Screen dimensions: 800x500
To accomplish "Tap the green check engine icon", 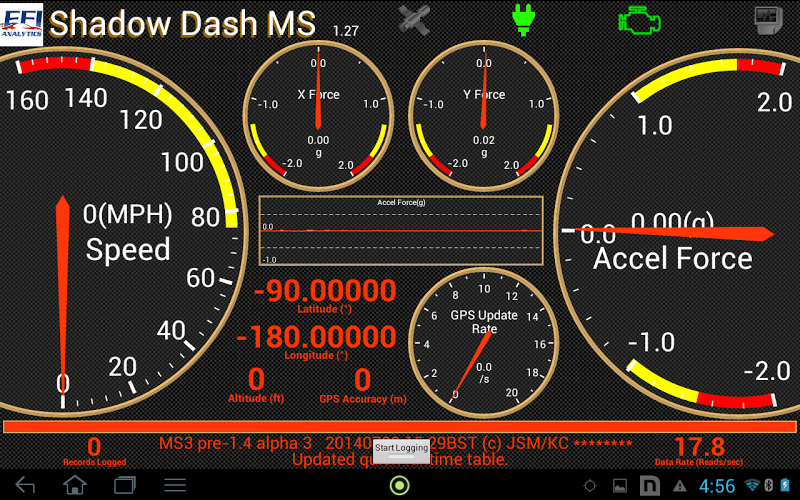I will pyautogui.click(x=639, y=20).
